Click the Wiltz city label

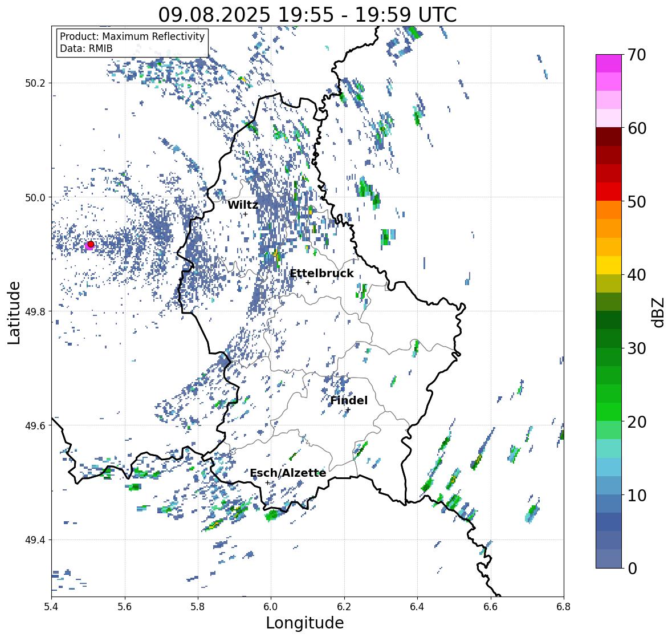[x=243, y=205]
